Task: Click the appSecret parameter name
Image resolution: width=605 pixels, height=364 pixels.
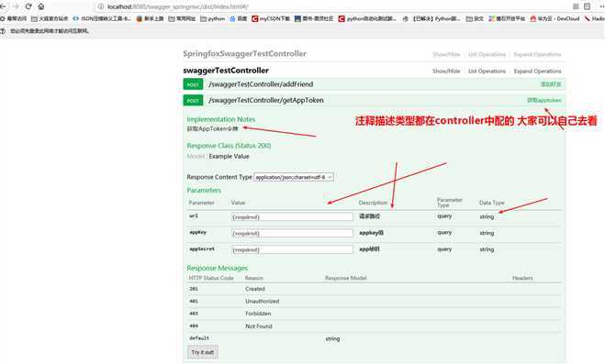Action: (202, 248)
